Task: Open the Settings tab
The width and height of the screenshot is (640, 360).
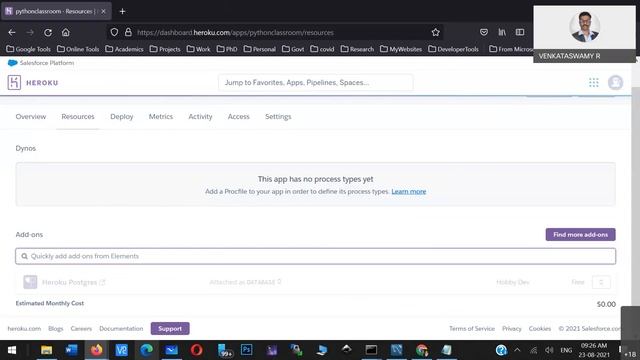Action: click(x=278, y=117)
